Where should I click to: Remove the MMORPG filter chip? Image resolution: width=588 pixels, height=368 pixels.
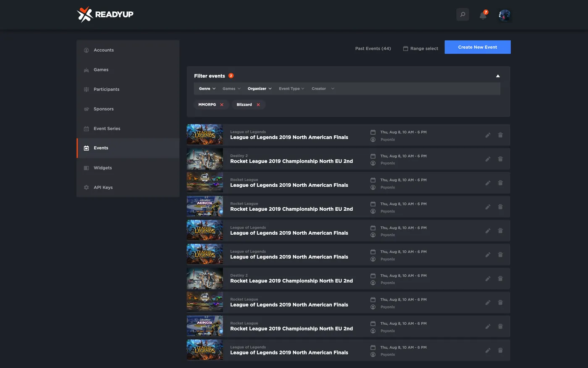(x=222, y=105)
